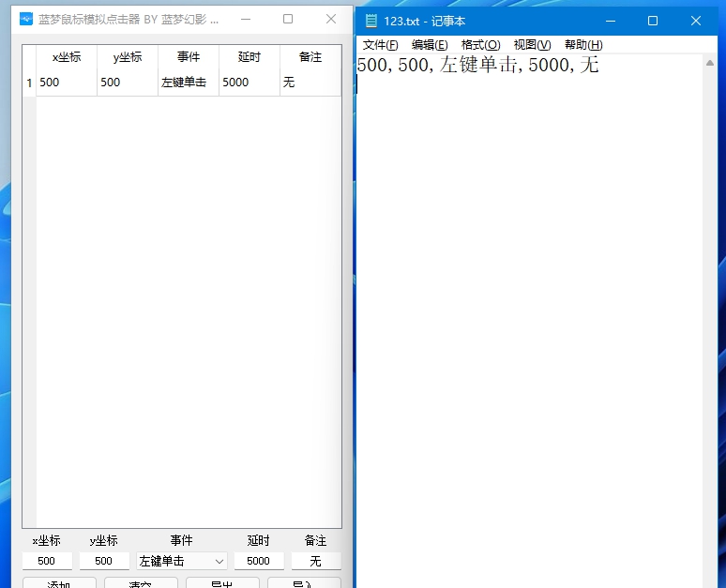The width and height of the screenshot is (726, 588).
Task: Select the 延时 column header in the table
Action: (x=250, y=57)
